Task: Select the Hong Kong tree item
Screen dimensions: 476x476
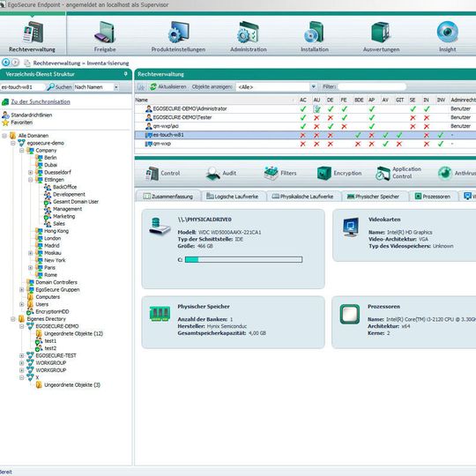Action: [x=56, y=231]
